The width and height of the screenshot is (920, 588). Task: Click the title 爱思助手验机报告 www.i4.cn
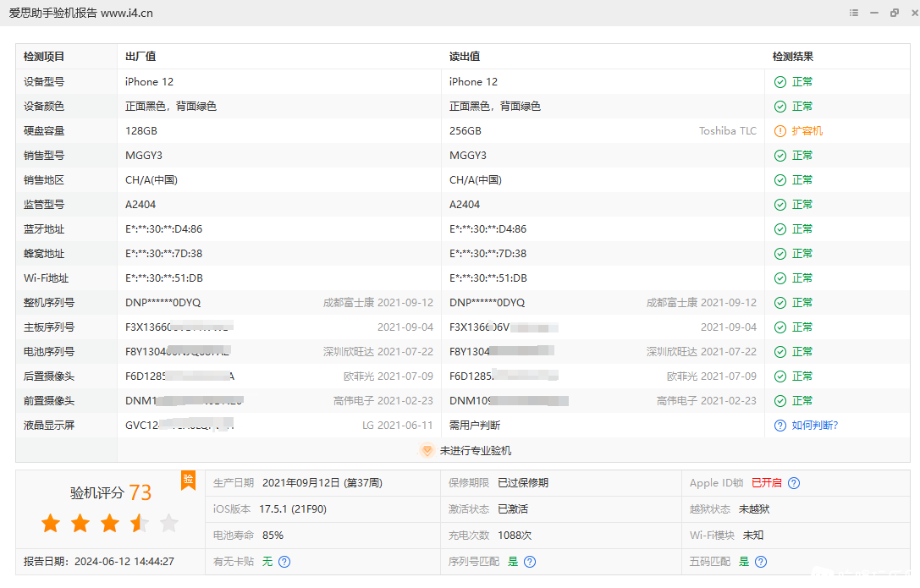[x=81, y=13]
